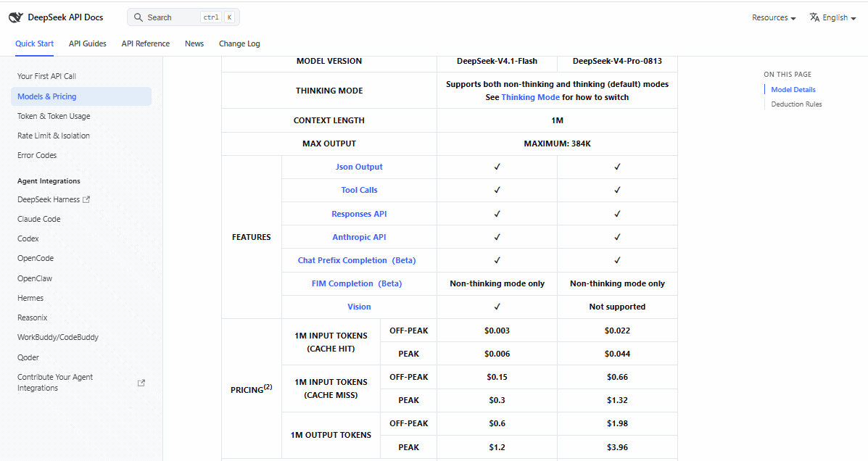This screenshot has width=868, height=461.
Task: Switch to the API Guides tab
Action: [88, 43]
